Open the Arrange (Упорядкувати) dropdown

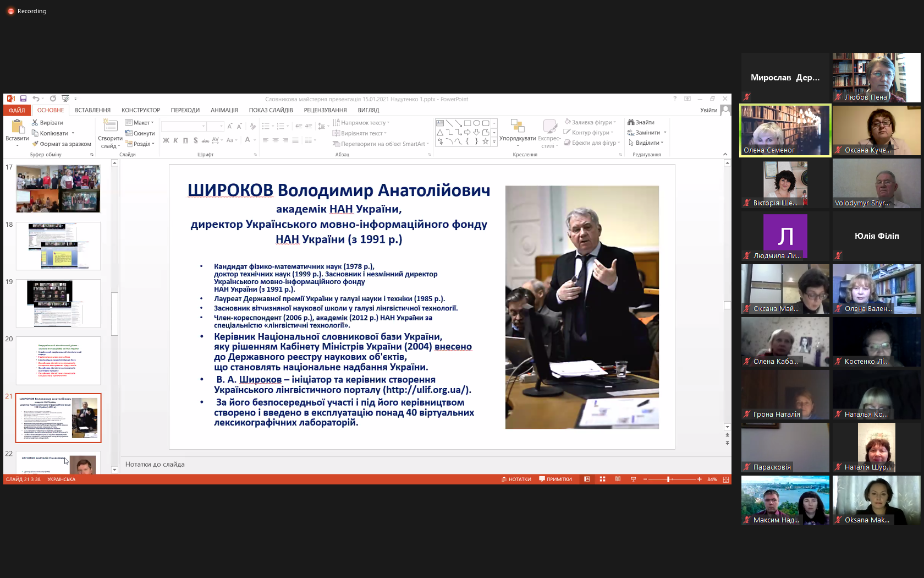pos(518,132)
